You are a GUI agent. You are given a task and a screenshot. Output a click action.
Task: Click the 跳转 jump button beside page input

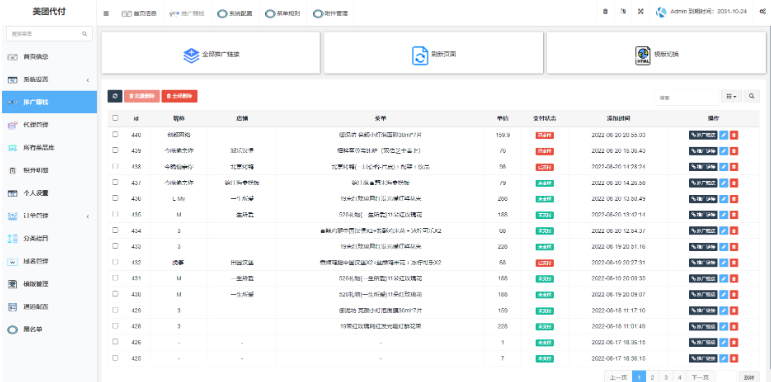[x=748, y=378]
